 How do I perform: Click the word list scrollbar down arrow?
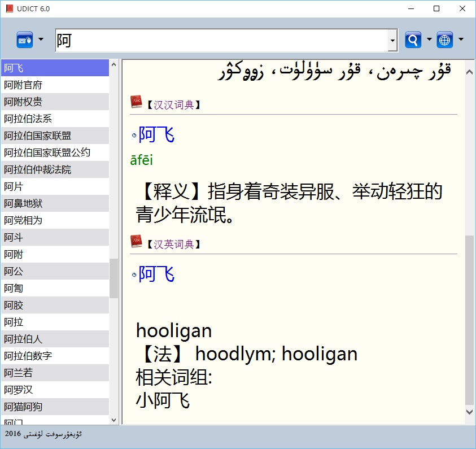tap(114, 420)
